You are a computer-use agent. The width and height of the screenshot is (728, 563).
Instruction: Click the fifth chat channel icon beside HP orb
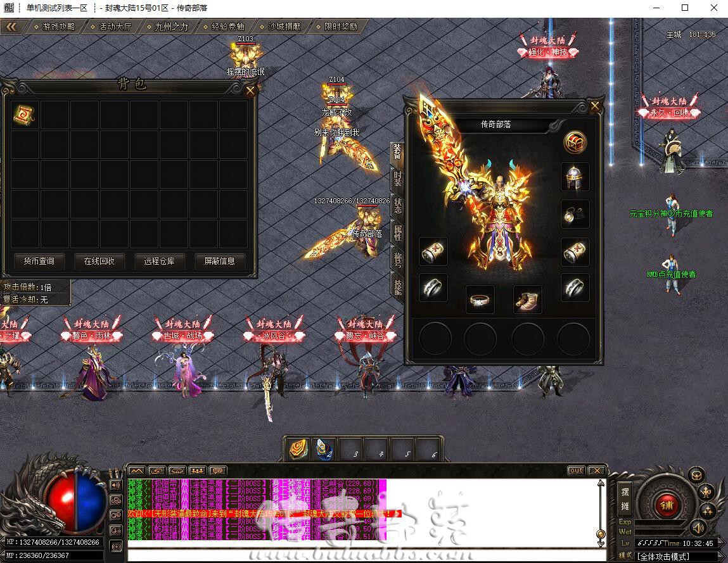[x=116, y=546]
